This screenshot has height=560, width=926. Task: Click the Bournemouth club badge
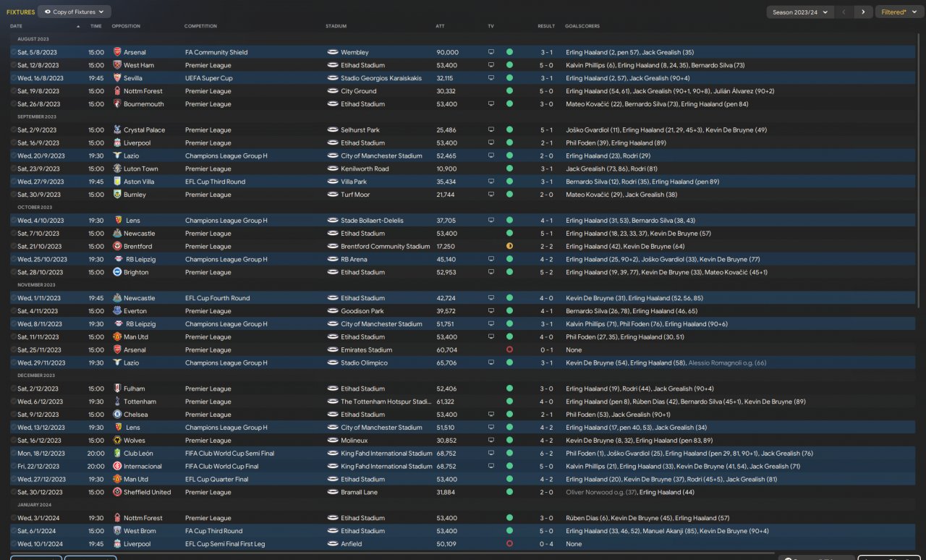[117, 104]
